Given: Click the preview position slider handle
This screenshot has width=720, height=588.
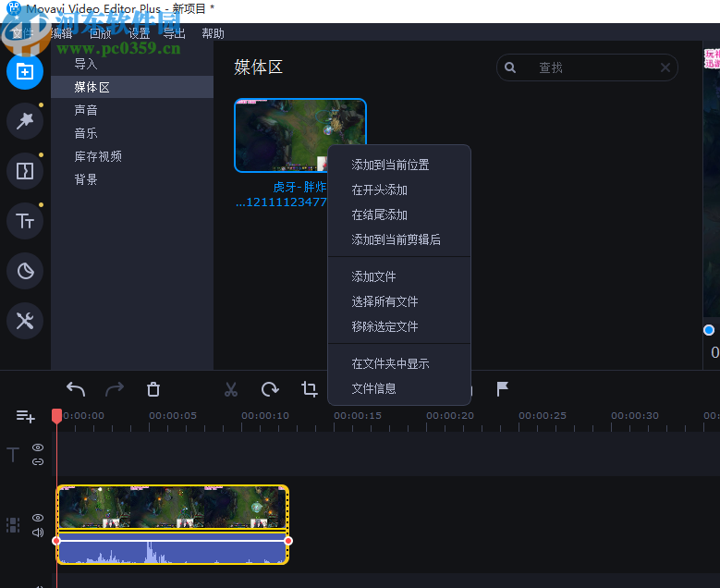Looking at the screenshot, I should point(709,330).
